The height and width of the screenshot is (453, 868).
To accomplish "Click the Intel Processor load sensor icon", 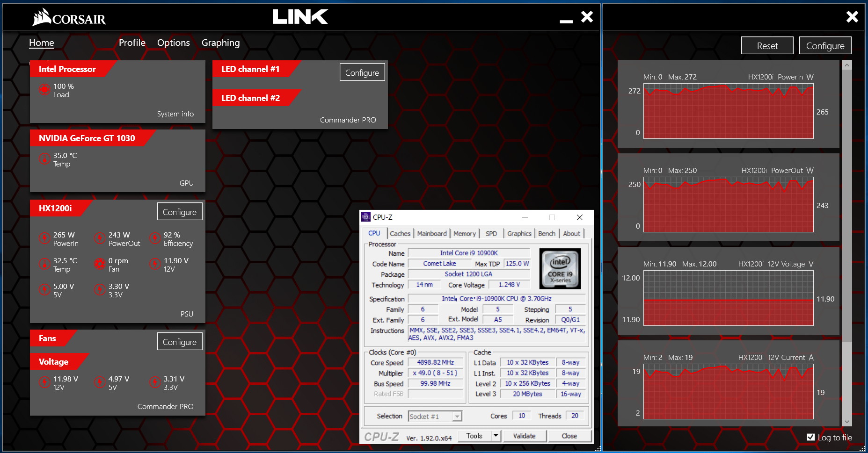I will [44, 90].
